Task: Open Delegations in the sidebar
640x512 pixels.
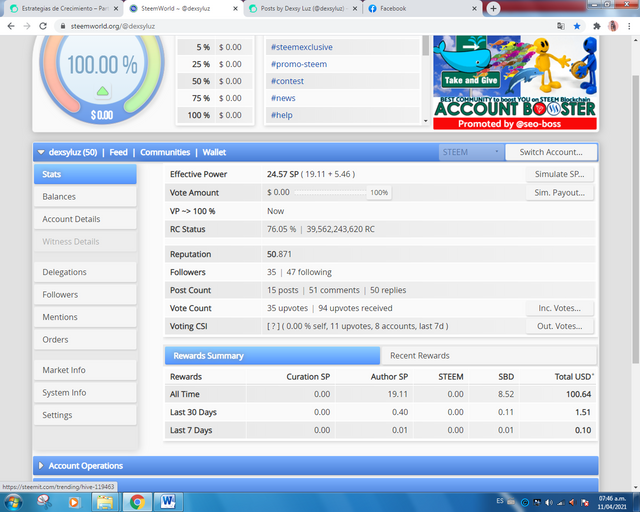Action: tap(85, 272)
